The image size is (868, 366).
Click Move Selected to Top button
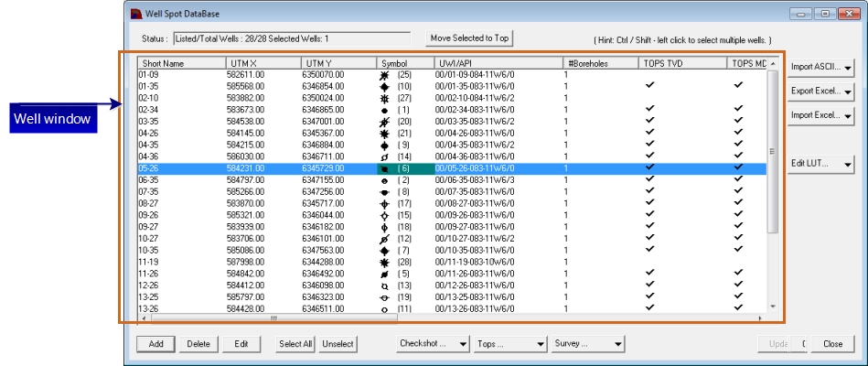coord(469,38)
